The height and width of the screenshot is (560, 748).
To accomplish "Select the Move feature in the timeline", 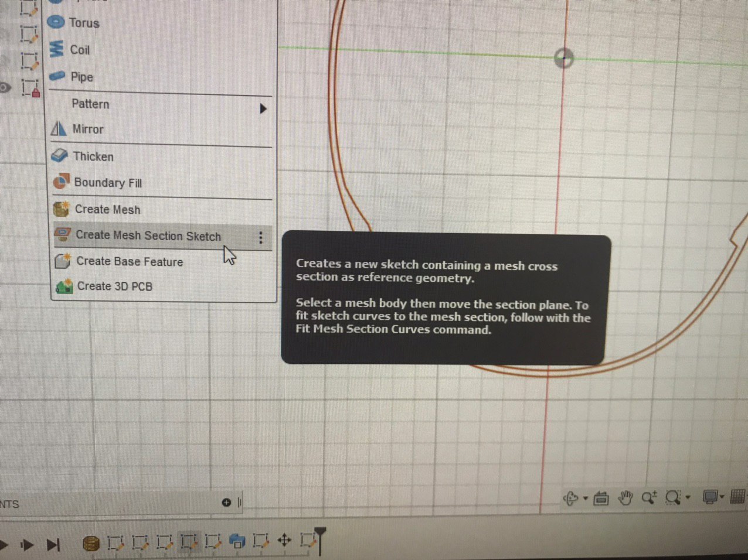I will pyautogui.click(x=284, y=539).
